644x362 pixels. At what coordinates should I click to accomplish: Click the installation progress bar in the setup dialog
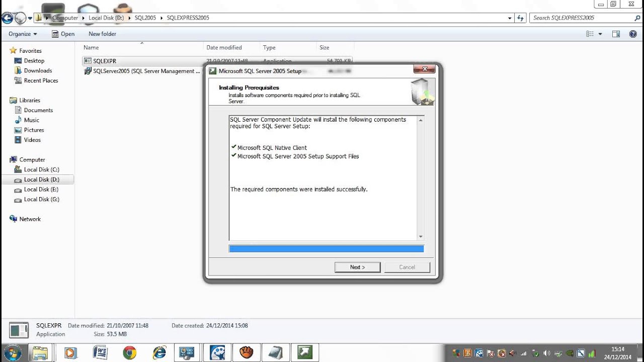326,248
